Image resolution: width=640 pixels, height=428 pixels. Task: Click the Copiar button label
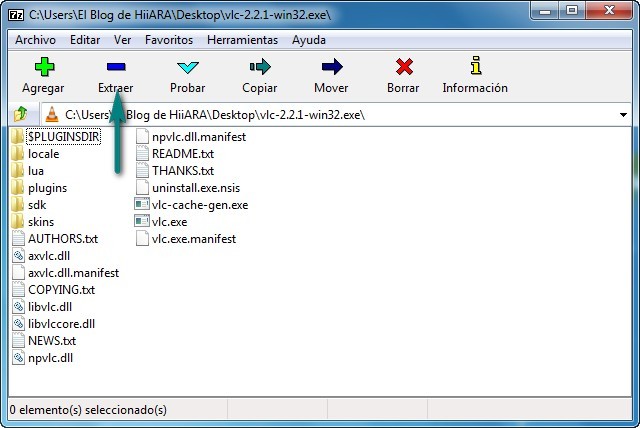coord(260,88)
